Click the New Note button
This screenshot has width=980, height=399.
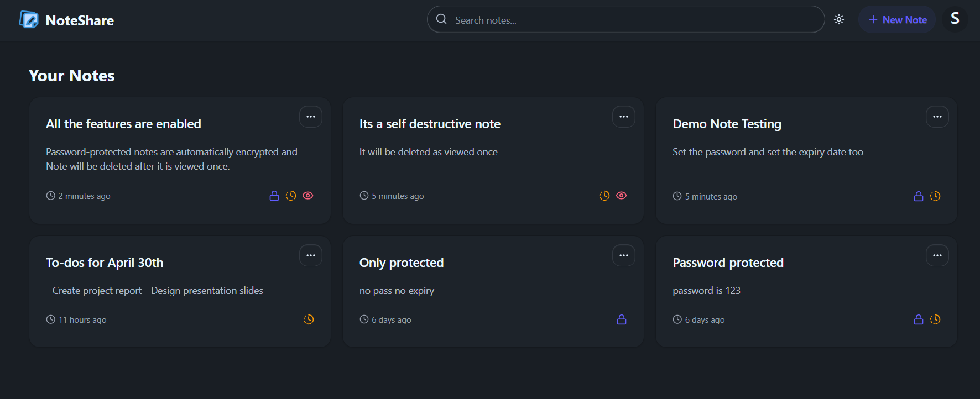(897, 20)
